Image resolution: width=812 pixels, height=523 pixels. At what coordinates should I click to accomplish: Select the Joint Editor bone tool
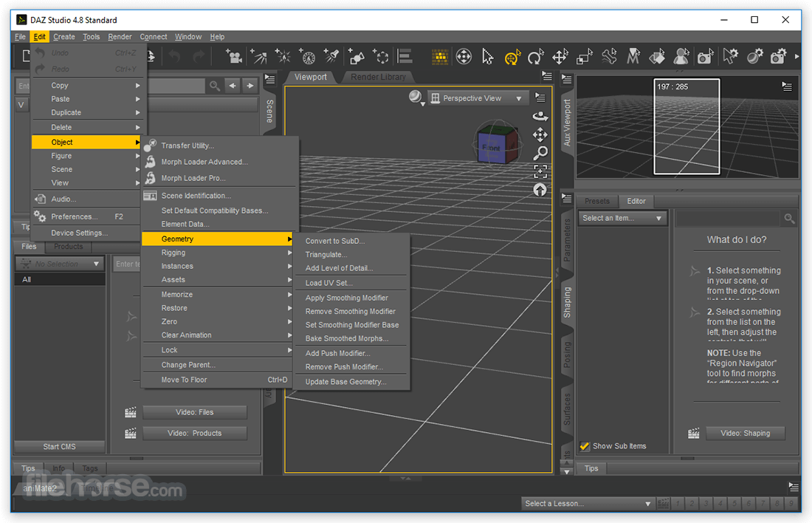pyautogui.click(x=609, y=56)
